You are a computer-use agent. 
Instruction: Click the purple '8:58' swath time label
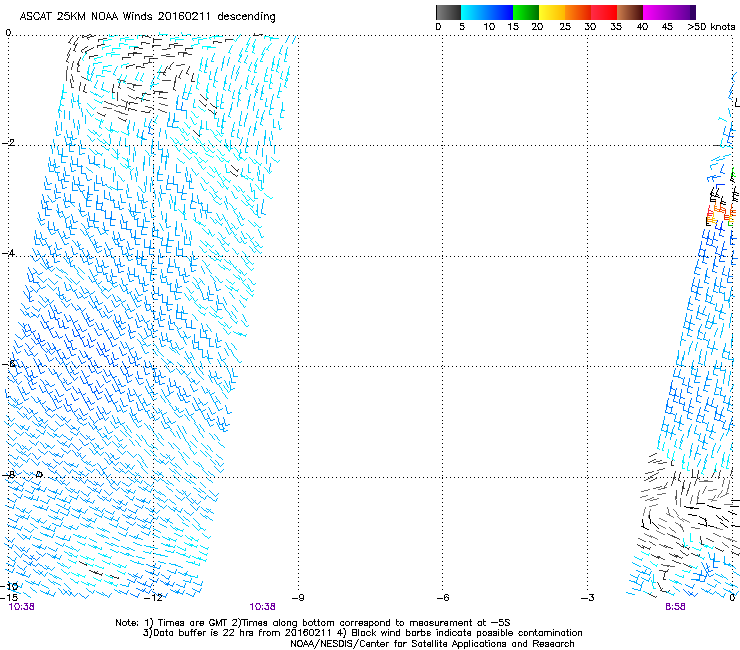tap(675, 607)
